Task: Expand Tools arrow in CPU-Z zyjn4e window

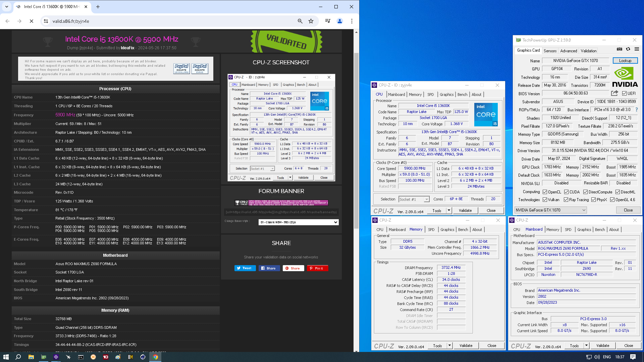Action: 449,210
